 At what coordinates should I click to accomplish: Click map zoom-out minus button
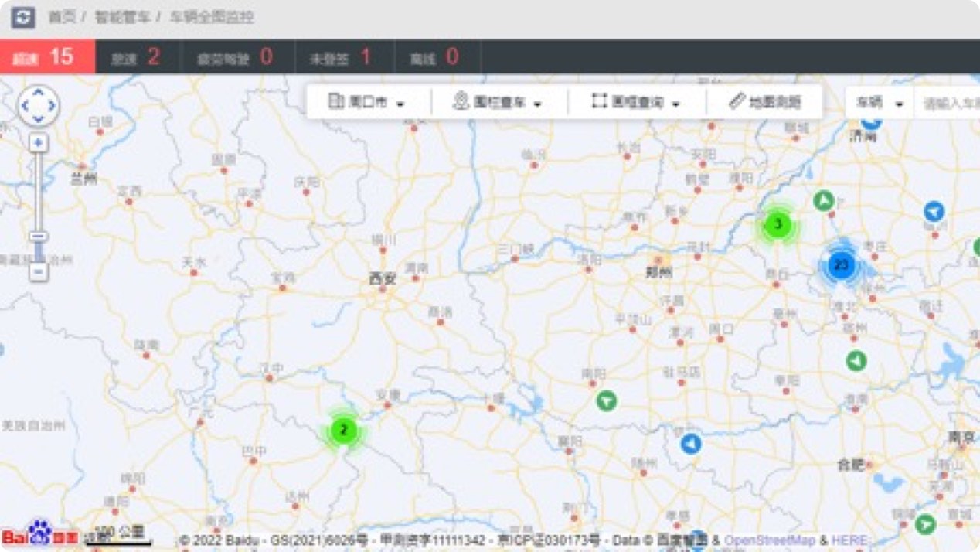[x=39, y=272]
